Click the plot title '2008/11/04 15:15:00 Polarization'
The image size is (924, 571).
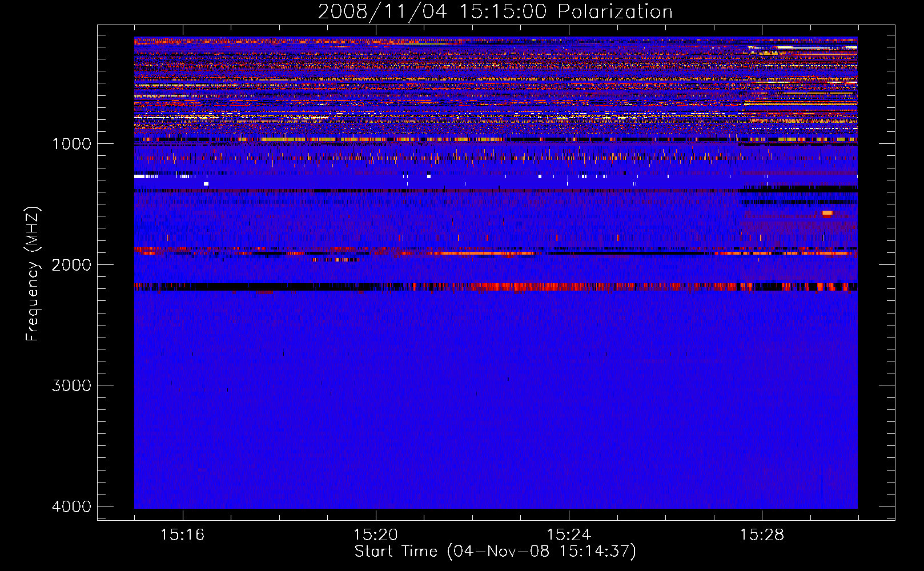495,12
